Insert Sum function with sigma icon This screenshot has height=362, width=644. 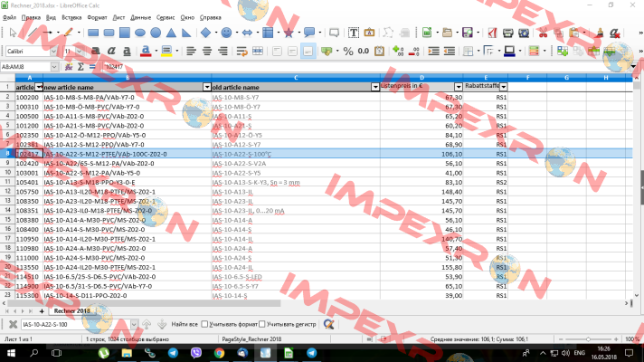(x=80, y=67)
